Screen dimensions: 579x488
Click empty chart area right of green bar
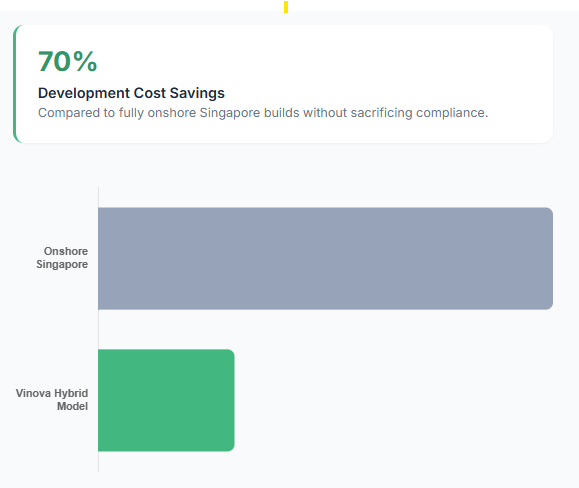coord(394,400)
